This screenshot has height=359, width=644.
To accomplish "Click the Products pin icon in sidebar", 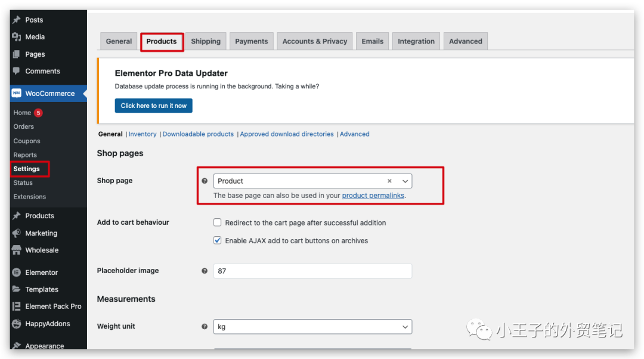I will point(17,216).
